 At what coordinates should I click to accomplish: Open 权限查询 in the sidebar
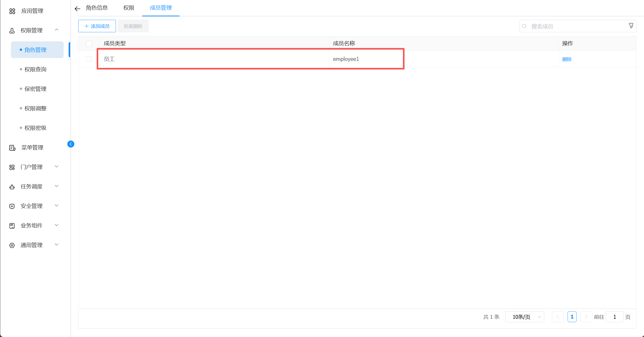(x=35, y=69)
